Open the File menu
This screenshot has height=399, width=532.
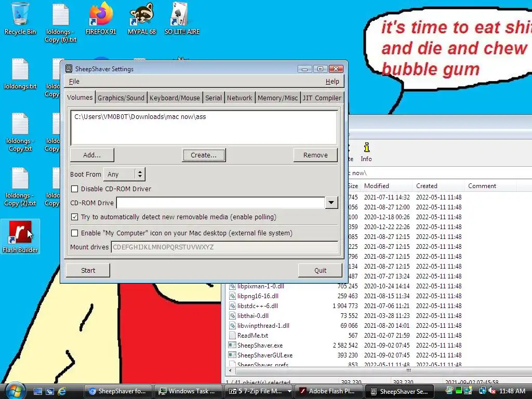click(x=74, y=82)
